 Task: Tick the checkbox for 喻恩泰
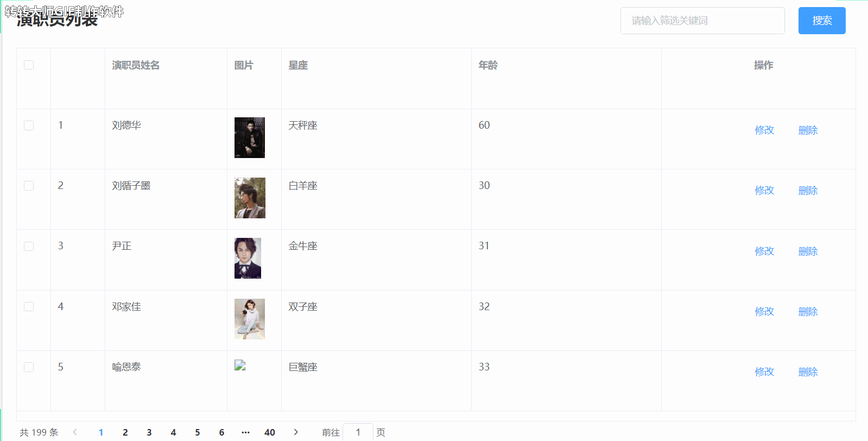click(29, 367)
